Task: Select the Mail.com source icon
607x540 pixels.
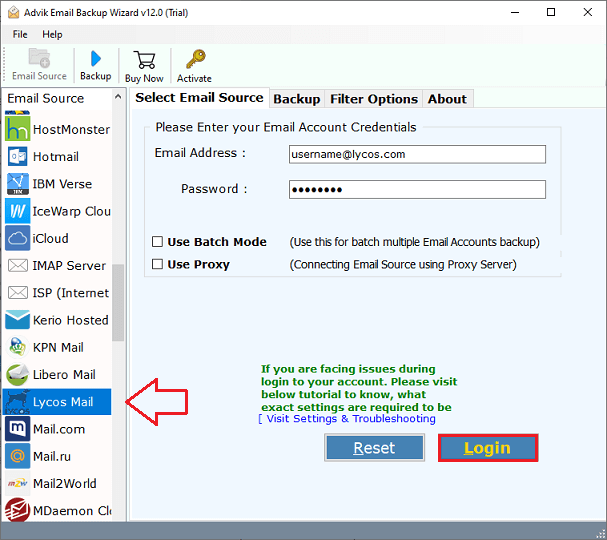Action: [17, 429]
